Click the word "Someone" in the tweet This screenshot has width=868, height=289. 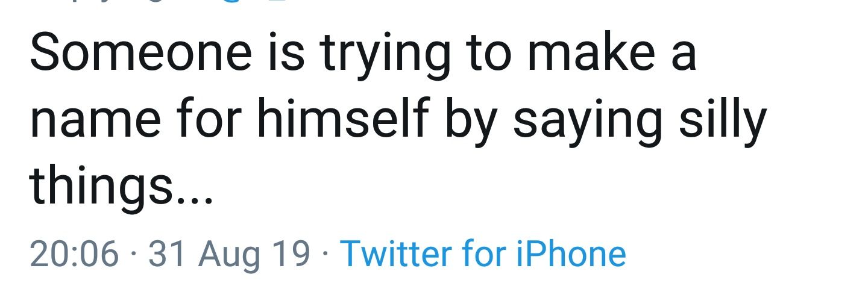140,52
